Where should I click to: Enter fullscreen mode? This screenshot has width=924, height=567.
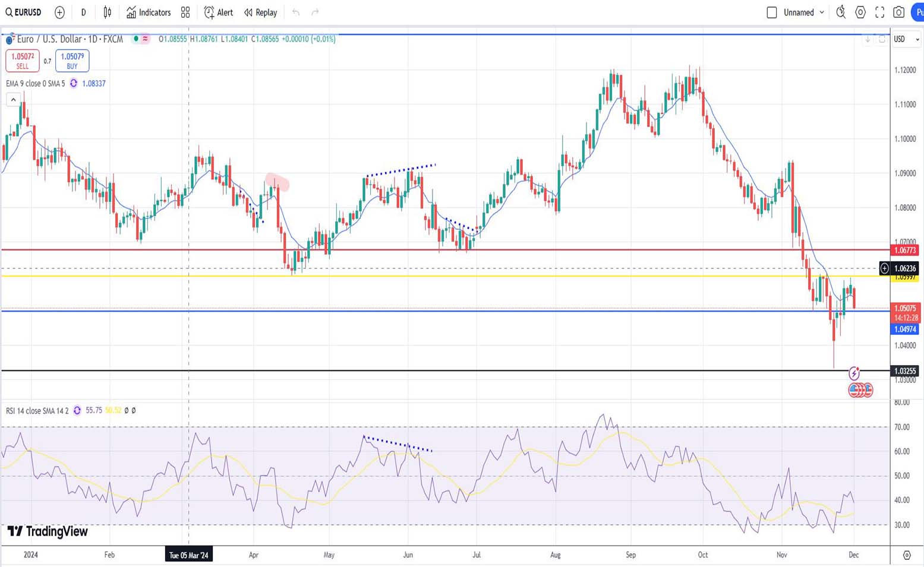880,12
